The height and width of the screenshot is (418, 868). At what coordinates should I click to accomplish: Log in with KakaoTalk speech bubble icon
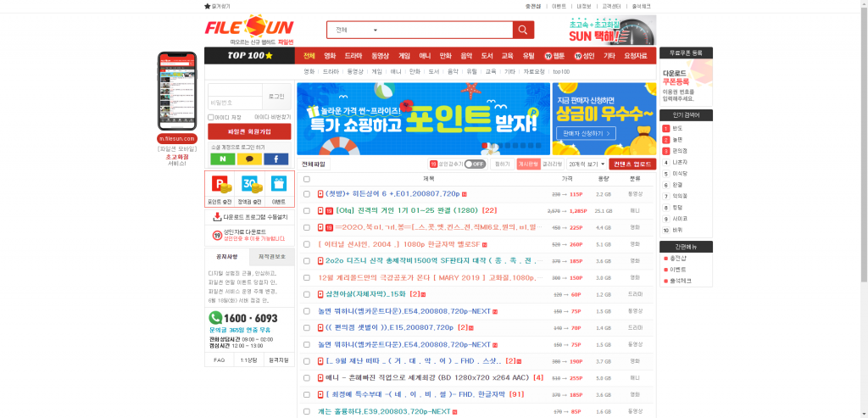point(250,159)
